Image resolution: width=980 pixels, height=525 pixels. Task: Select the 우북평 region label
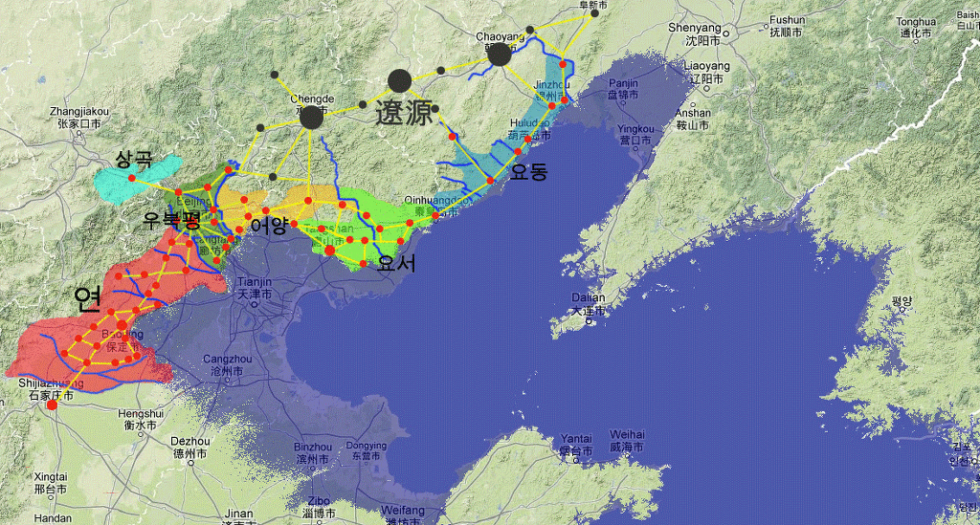tap(172, 220)
